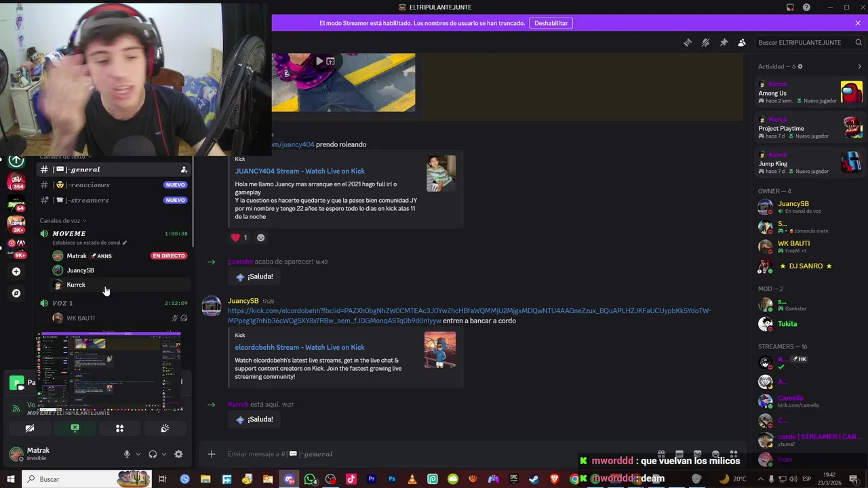
Task: Open pinned messages with the pin icon
Action: coord(724,42)
